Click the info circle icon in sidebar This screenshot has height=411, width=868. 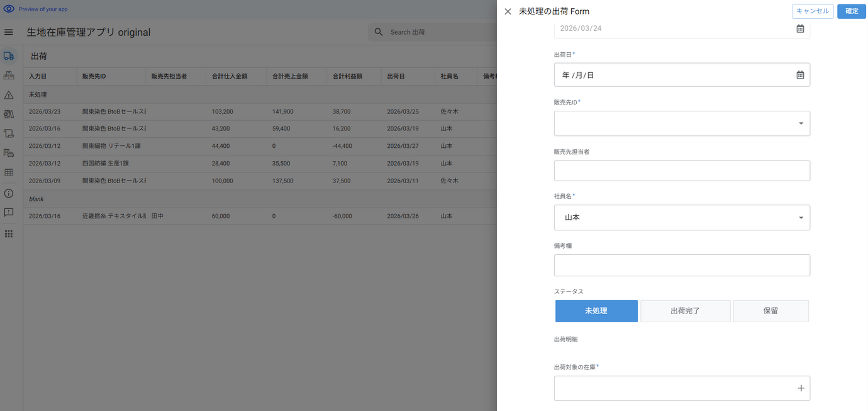point(9,193)
